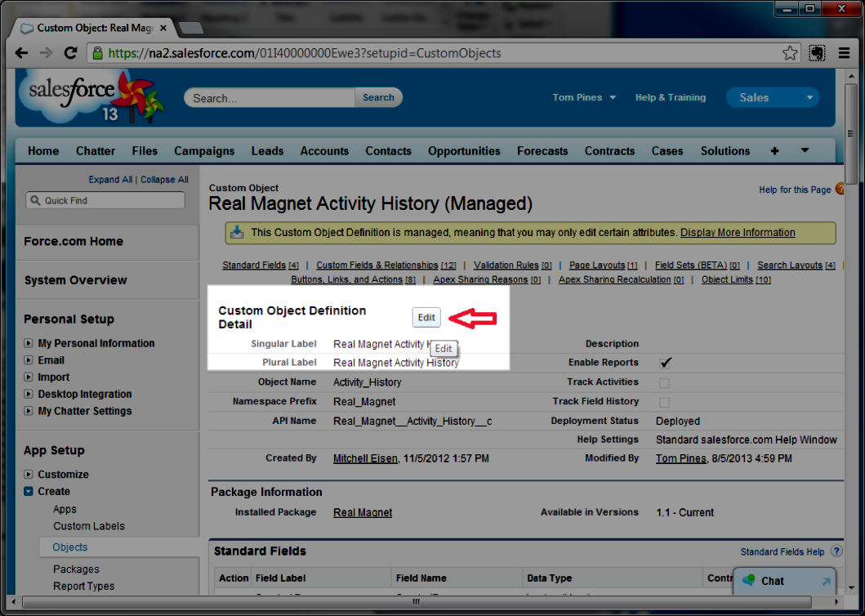
Task: Open the Standard Fields help question icon
Action: point(837,551)
